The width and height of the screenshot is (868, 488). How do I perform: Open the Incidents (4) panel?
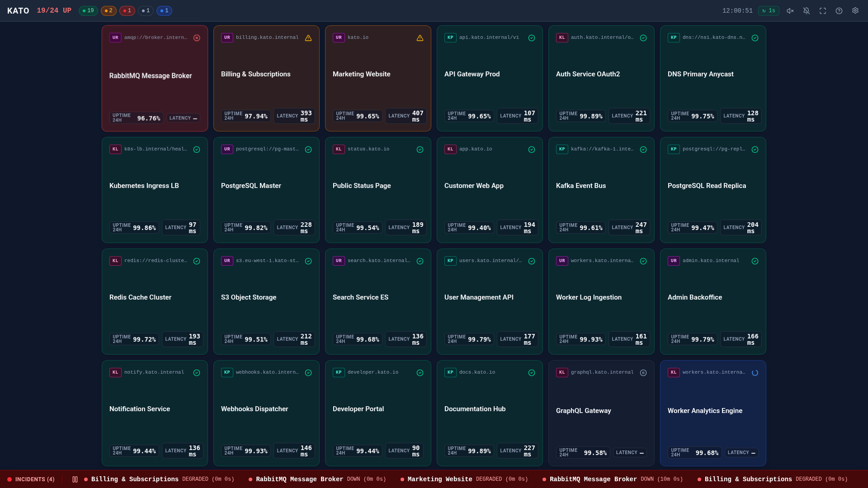tap(31, 479)
